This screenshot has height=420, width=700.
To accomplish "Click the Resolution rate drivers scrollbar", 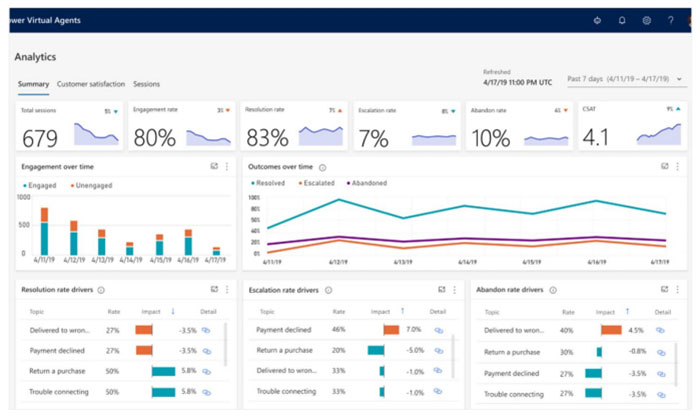I will (225, 344).
